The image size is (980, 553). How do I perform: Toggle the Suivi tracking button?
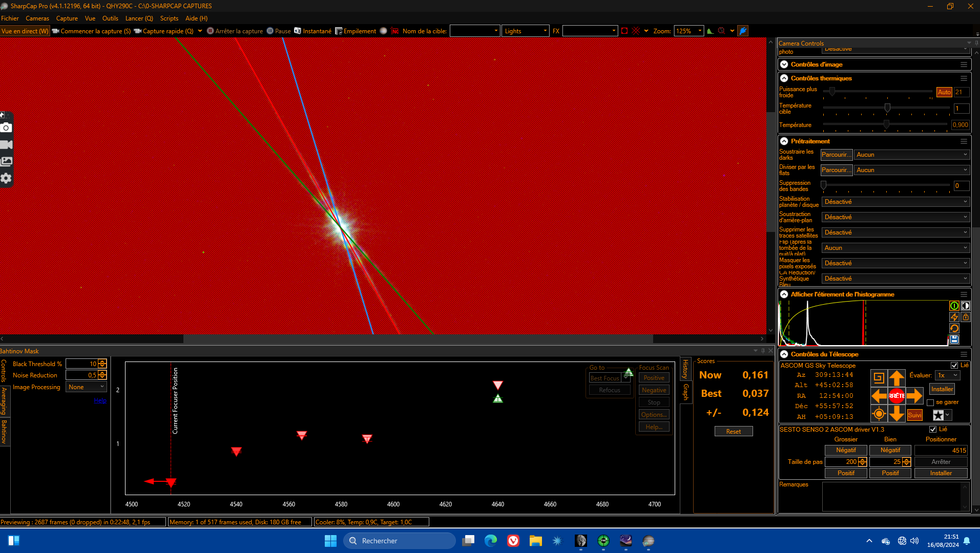(x=914, y=415)
